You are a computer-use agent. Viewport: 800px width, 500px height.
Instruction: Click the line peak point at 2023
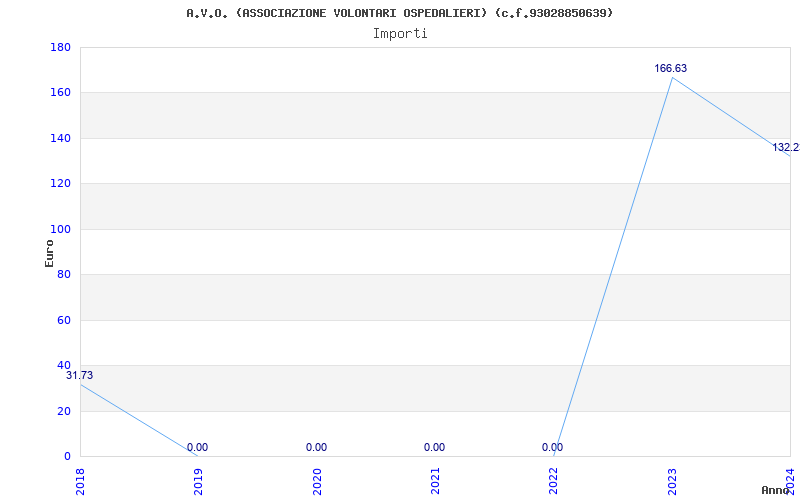coord(672,78)
